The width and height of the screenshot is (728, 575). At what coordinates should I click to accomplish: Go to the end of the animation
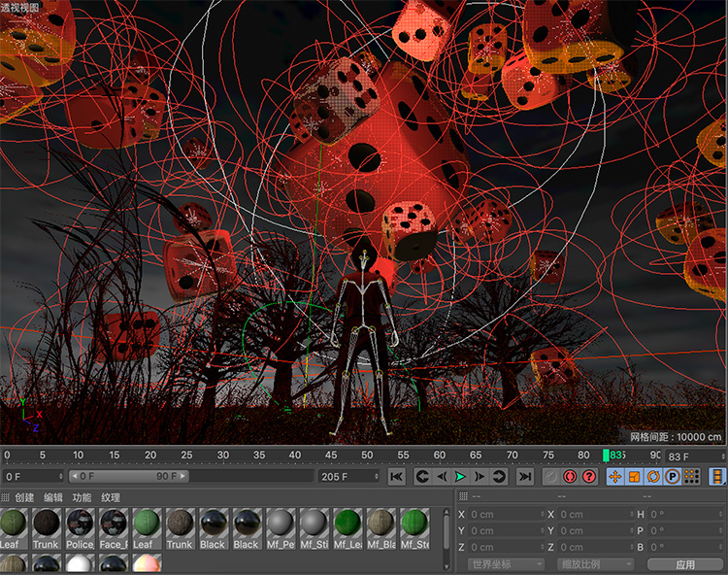(524, 477)
